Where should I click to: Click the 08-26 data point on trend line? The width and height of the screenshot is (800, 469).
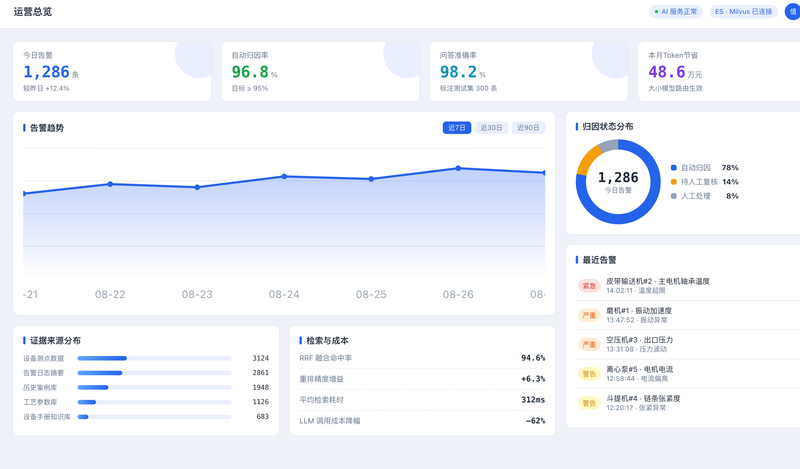(458, 168)
